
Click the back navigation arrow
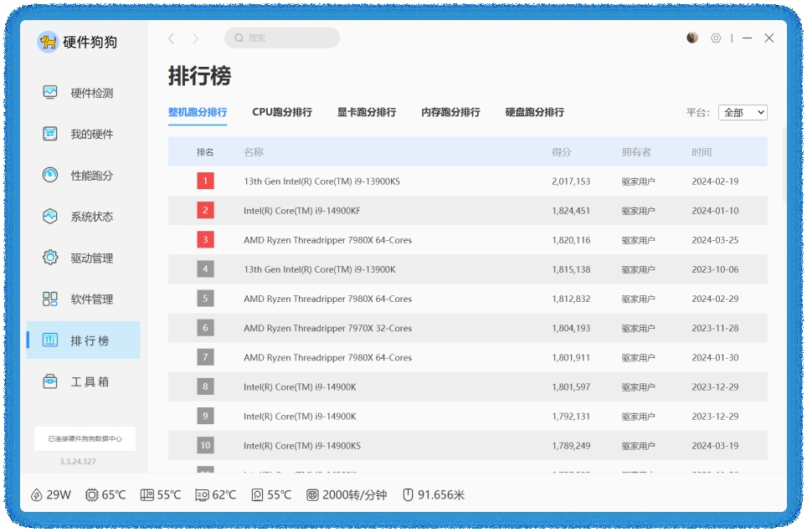click(x=172, y=38)
